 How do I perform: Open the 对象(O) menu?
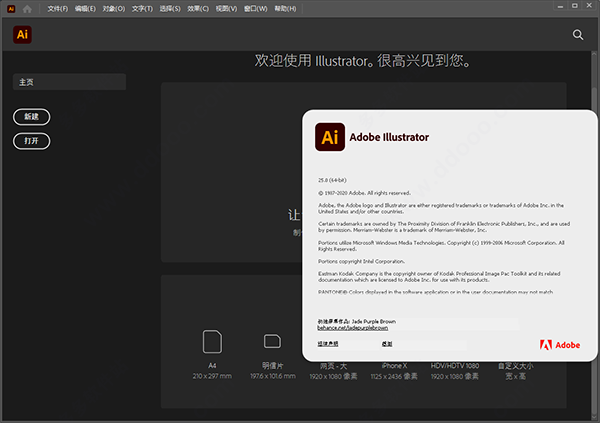114,9
